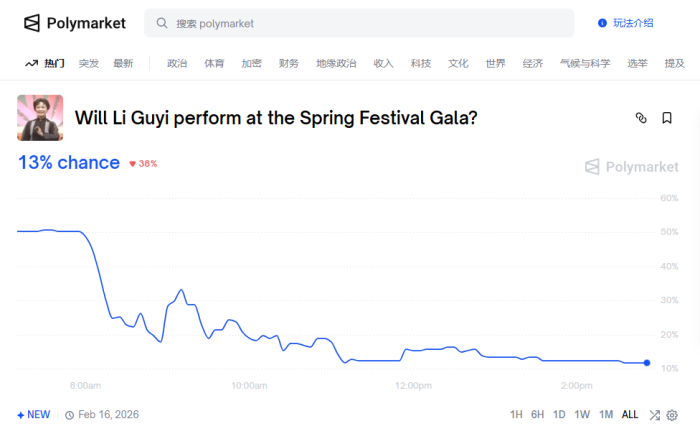
Task: Open the 玩法介绍 link
Action: [633, 22]
